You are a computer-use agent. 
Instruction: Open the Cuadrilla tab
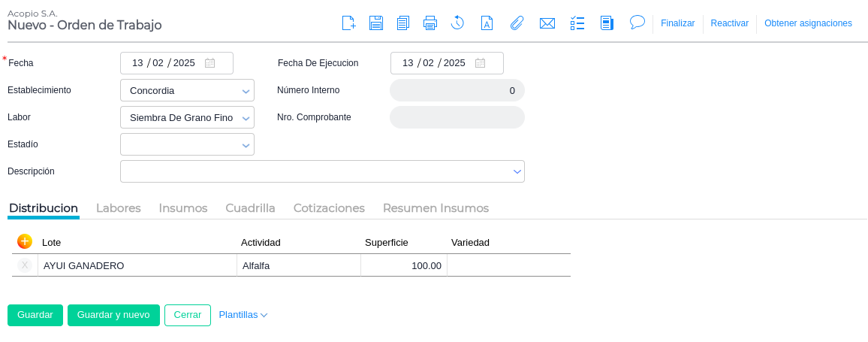(250, 208)
